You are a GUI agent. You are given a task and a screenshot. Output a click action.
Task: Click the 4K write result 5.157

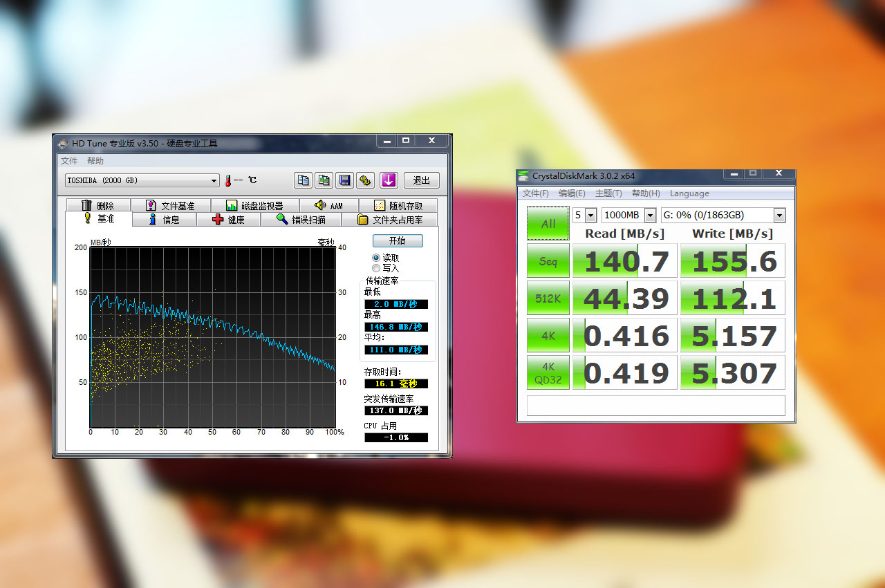pos(733,336)
